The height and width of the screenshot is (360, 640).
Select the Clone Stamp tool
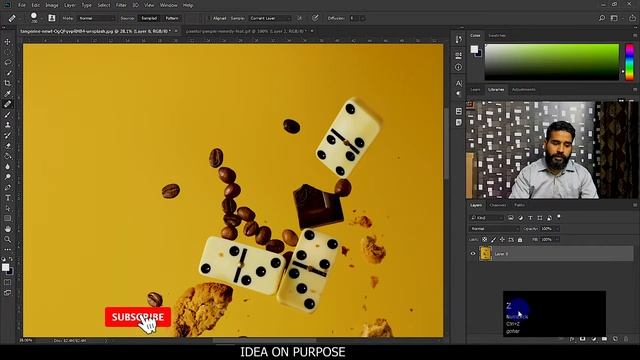point(7,125)
